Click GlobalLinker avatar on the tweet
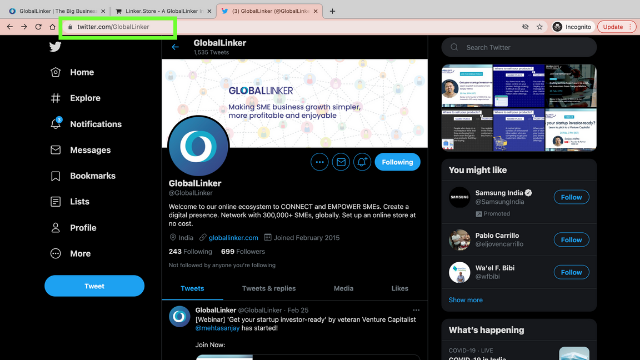This screenshot has height=360, width=640. [x=180, y=316]
